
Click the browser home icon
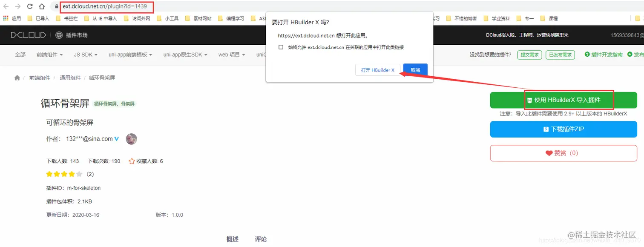pos(41,7)
